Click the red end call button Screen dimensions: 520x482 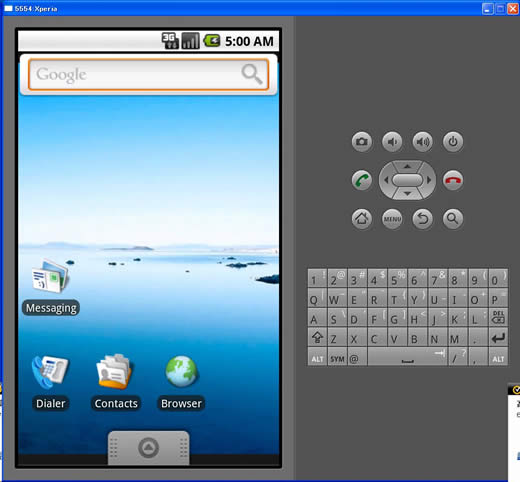click(453, 180)
